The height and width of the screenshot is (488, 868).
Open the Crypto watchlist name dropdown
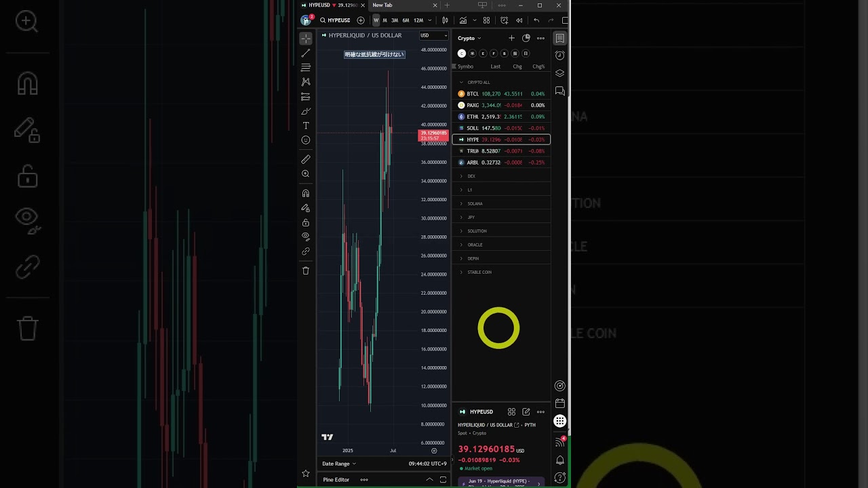pos(469,38)
